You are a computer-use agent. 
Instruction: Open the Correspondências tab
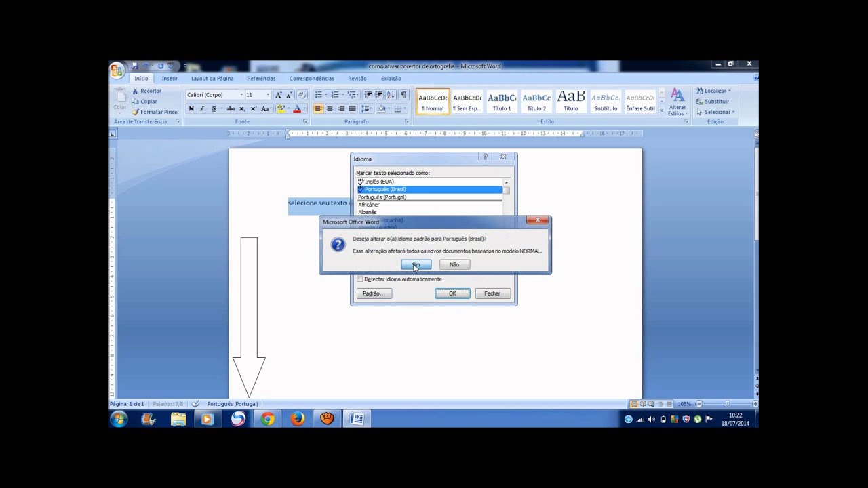311,79
